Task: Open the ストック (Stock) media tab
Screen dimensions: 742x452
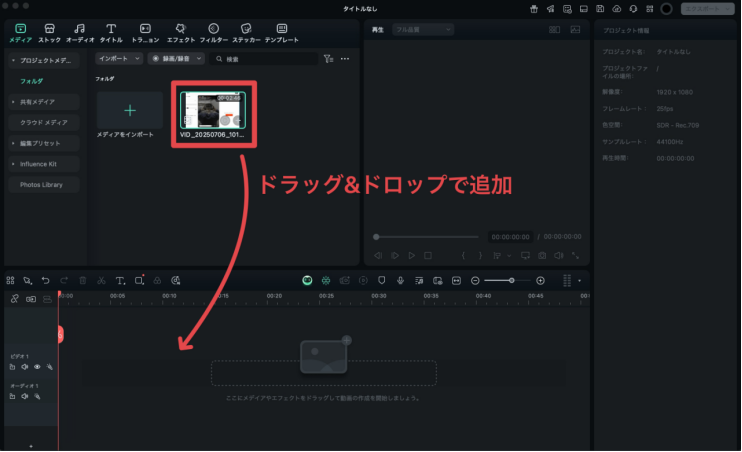Action: pyautogui.click(x=49, y=32)
